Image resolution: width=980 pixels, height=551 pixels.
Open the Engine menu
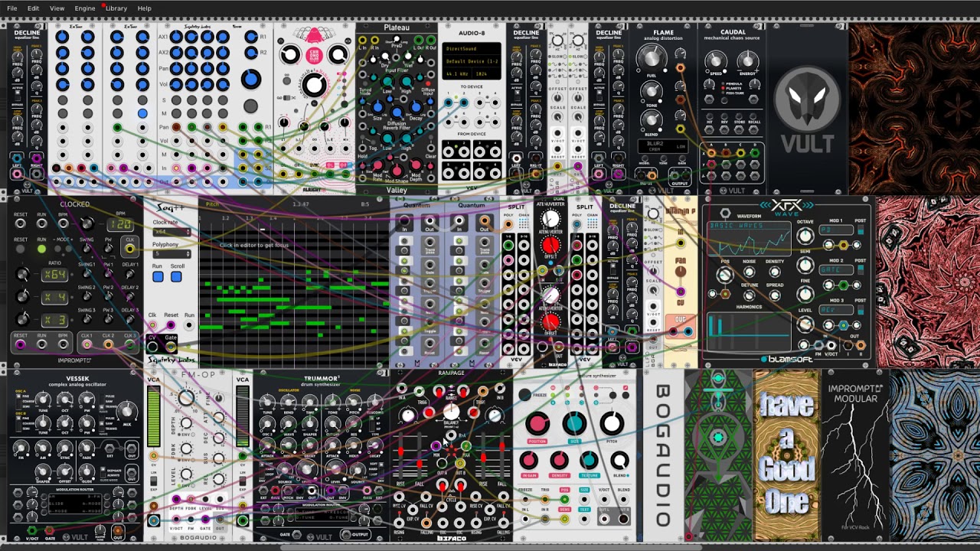click(85, 8)
